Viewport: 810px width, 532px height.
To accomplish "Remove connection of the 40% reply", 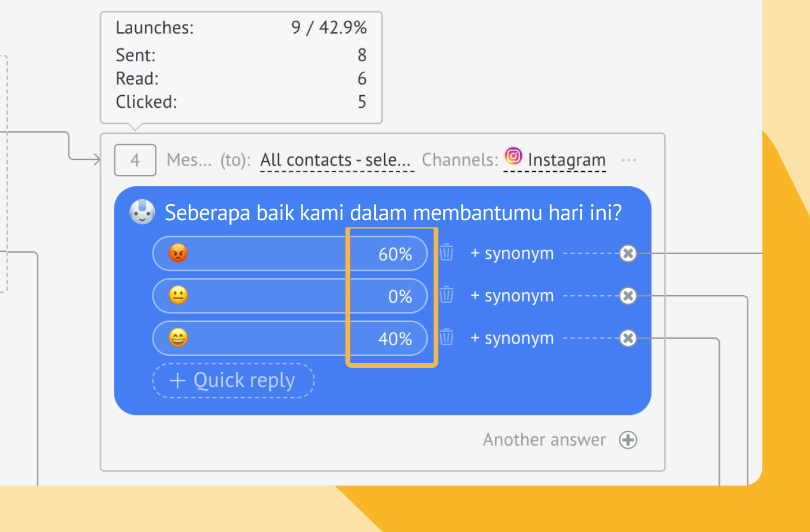I will point(628,339).
